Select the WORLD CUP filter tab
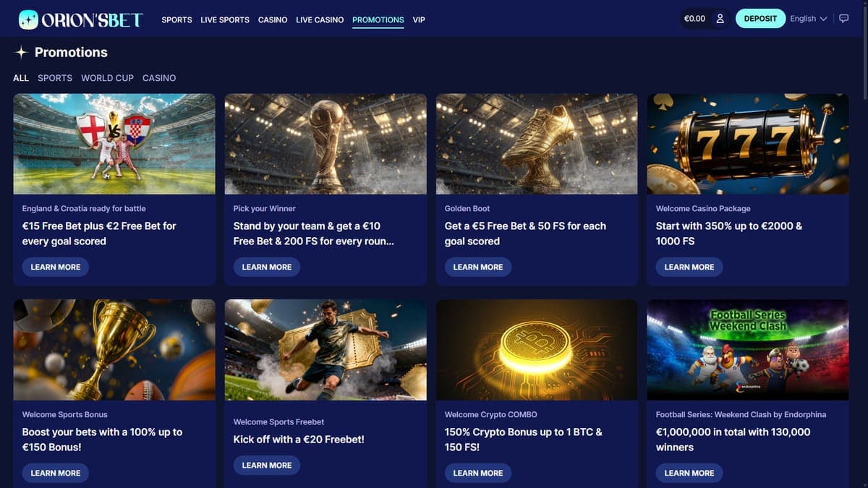868x488 pixels. 107,78
